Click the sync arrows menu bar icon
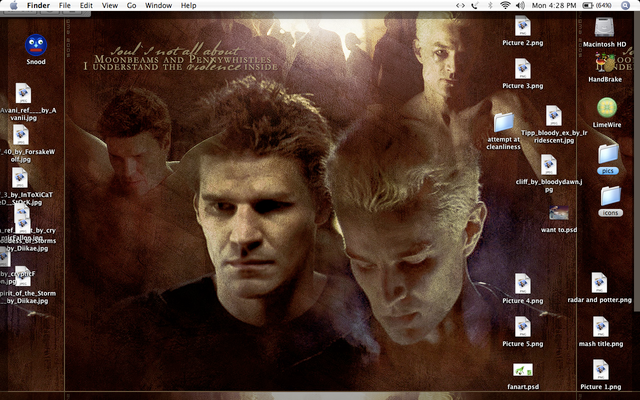640x400 pixels. (x=460, y=5)
